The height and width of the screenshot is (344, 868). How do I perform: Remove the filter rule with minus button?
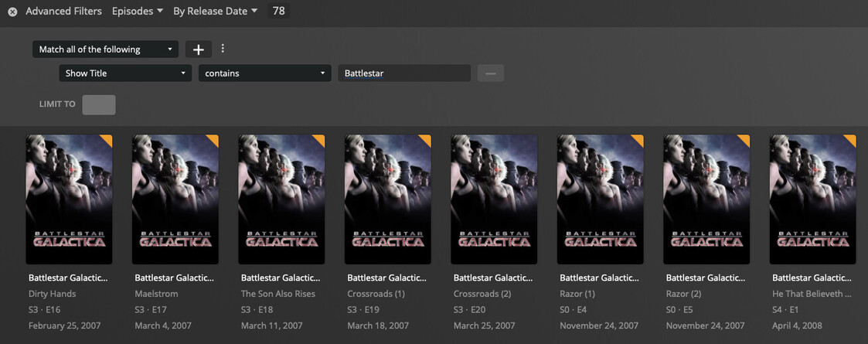491,73
